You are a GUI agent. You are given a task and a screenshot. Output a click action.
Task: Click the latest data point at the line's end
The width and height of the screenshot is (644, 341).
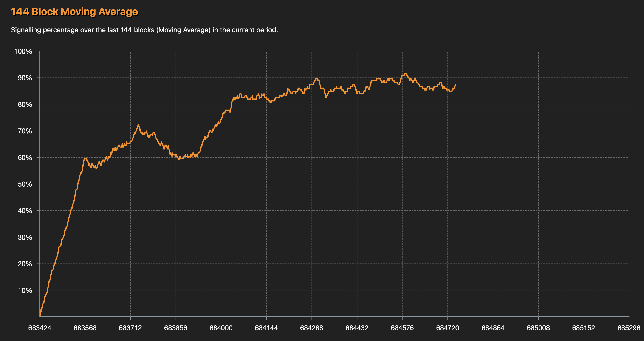coord(455,84)
